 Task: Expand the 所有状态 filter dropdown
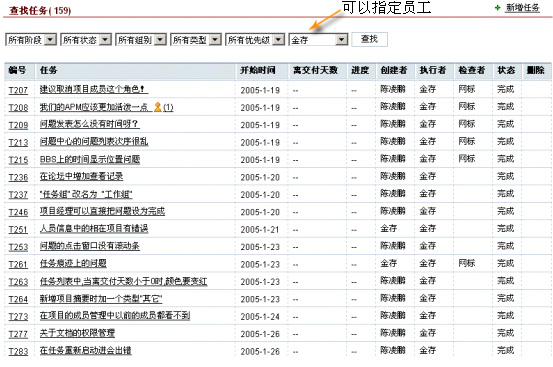[86, 40]
